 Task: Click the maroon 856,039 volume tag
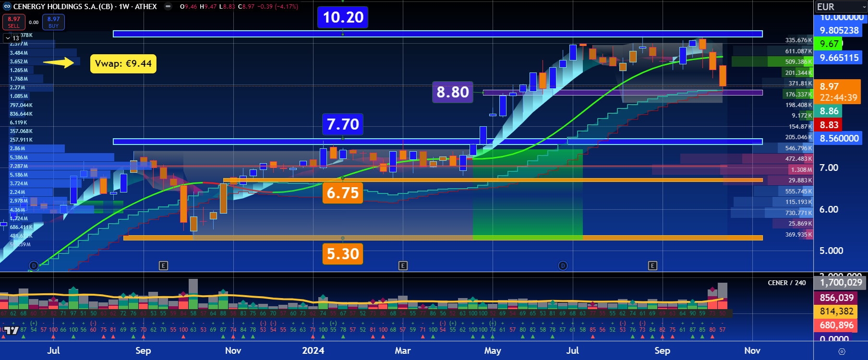836,298
